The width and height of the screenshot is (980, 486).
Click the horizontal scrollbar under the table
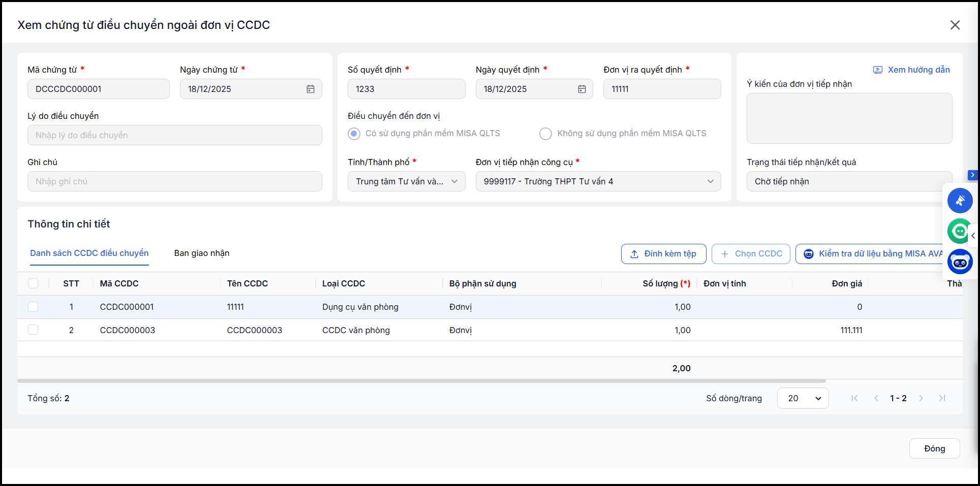(x=421, y=381)
